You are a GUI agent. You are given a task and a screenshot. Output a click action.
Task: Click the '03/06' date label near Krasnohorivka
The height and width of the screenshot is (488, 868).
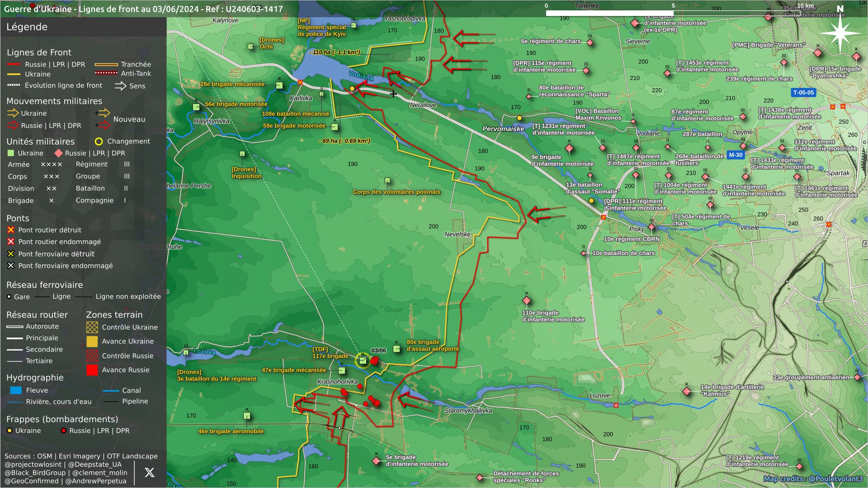[379, 351]
